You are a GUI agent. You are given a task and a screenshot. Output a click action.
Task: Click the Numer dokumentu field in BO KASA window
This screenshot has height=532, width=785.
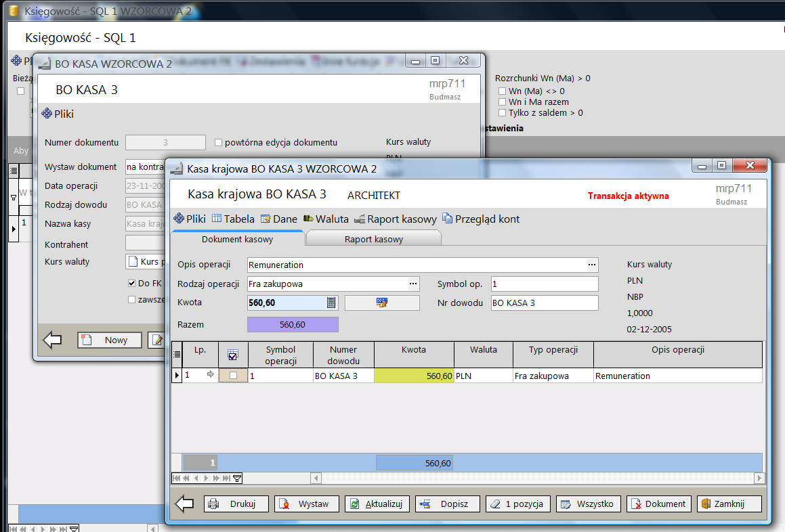[165, 143]
